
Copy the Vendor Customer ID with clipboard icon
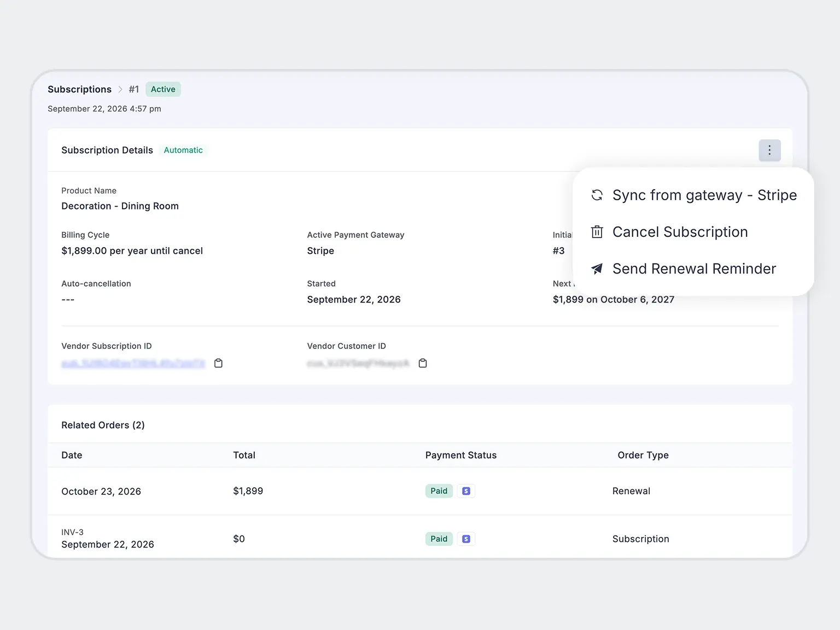tap(423, 363)
